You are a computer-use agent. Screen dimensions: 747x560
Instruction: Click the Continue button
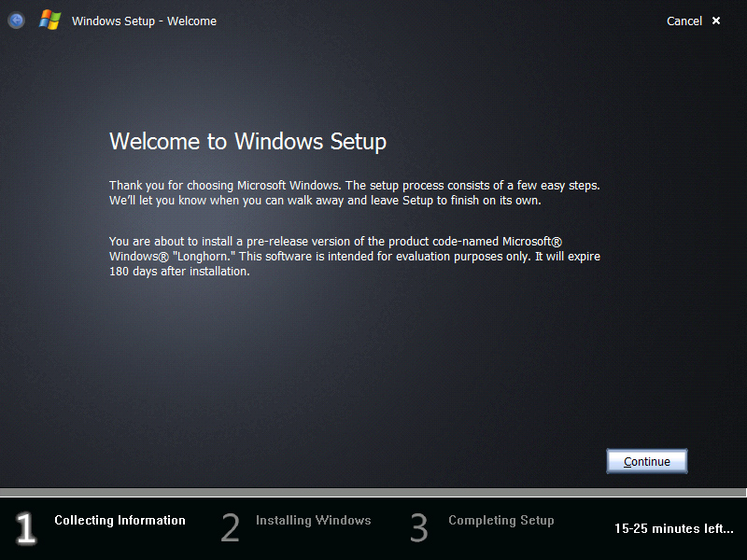pos(646,461)
